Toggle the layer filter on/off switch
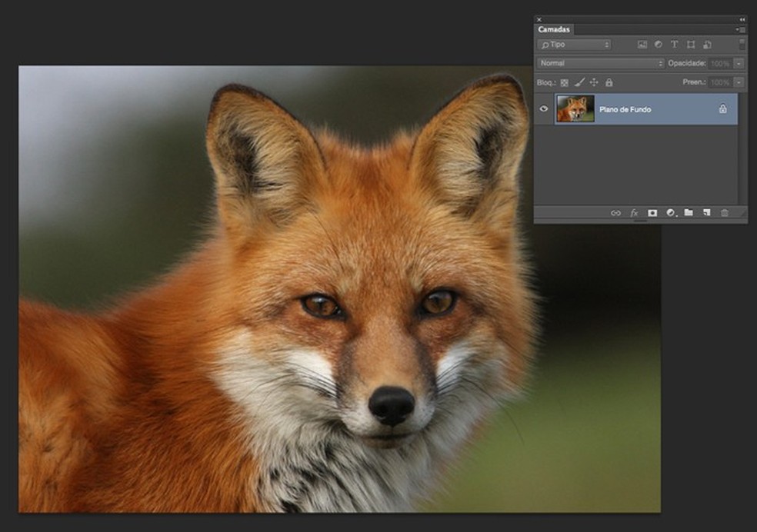 tap(742, 45)
